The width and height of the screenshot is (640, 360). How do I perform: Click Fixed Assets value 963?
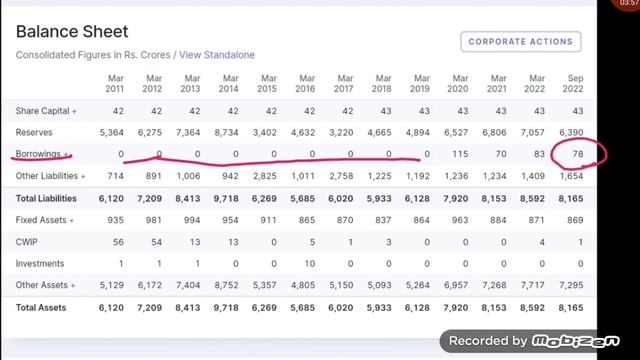click(460, 220)
